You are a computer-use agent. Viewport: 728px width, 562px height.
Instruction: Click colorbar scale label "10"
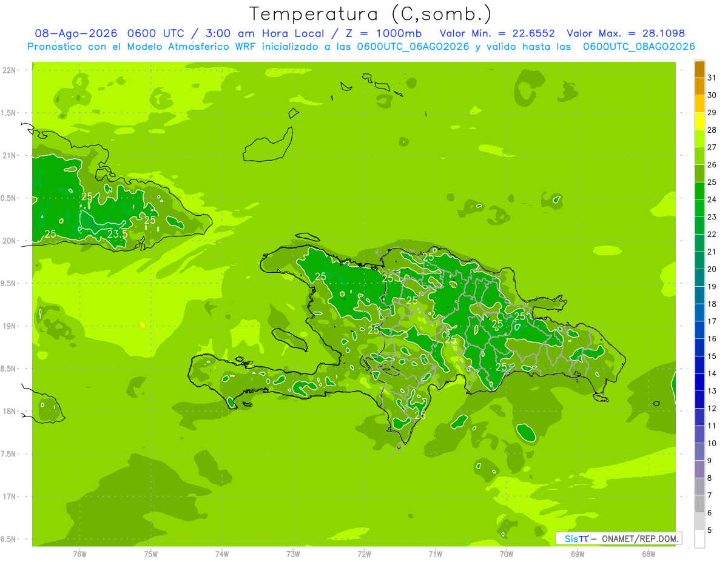coord(712,443)
